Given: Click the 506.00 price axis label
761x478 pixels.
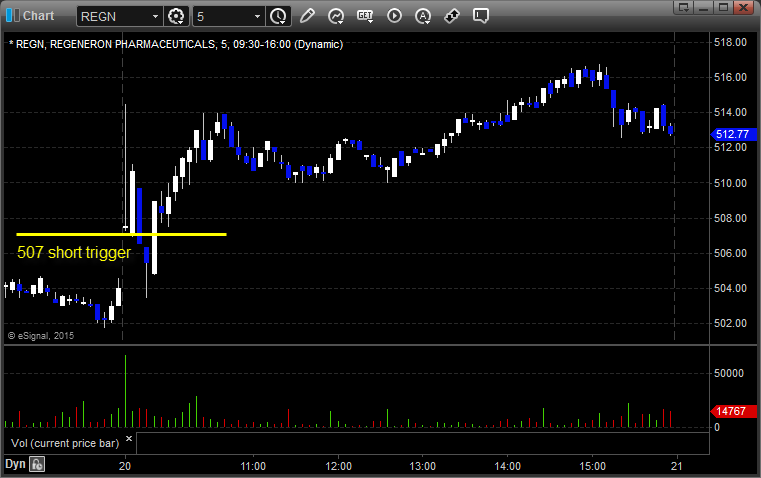Looking at the screenshot, I should [730, 253].
